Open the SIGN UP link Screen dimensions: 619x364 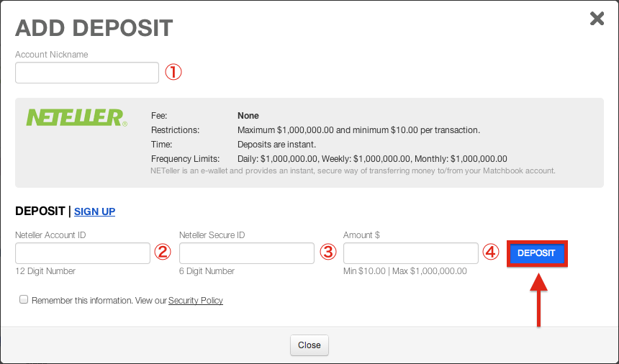pyautogui.click(x=95, y=211)
